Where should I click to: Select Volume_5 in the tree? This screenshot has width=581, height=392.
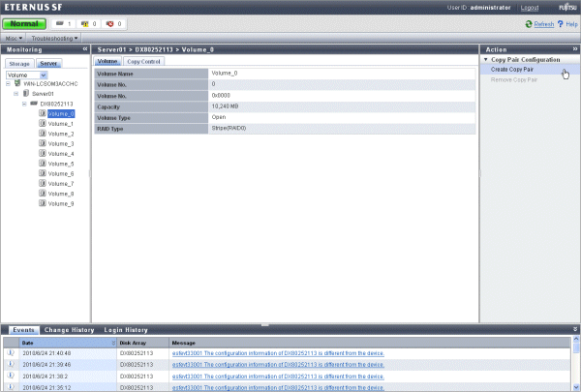pos(61,164)
